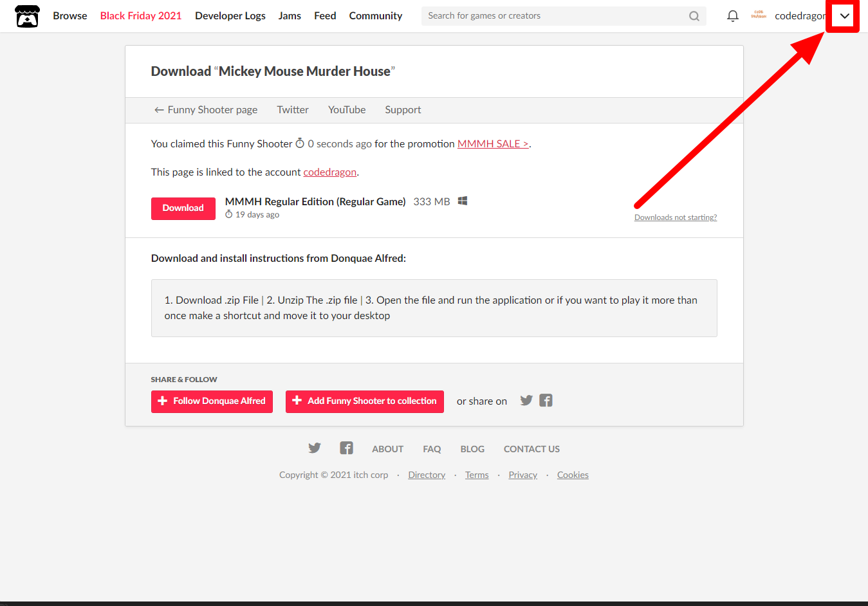
Task: Open the notifications bell
Action: pyautogui.click(x=732, y=16)
